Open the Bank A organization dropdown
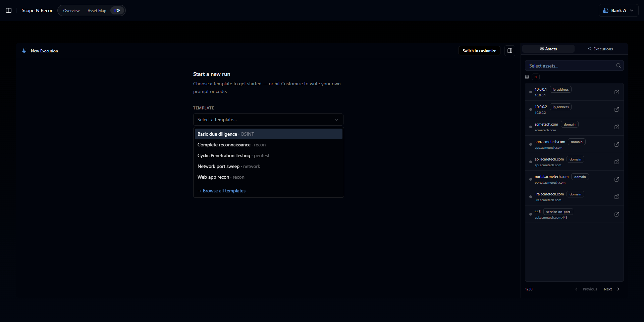Viewport: 644px width, 322px height. tap(618, 10)
